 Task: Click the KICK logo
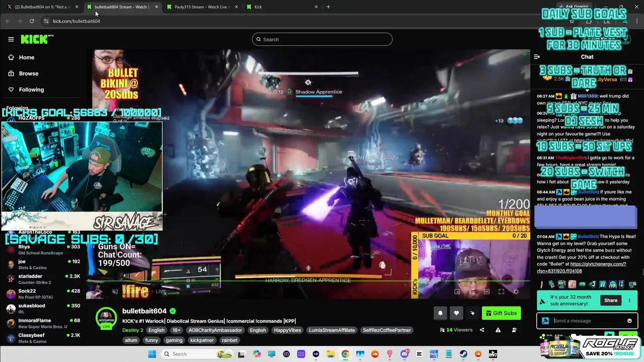[x=37, y=39]
